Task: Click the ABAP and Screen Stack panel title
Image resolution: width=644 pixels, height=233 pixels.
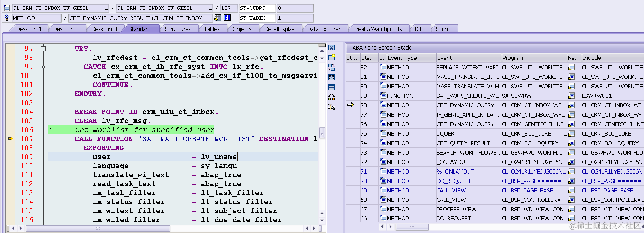Action: pyautogui.click(x=381, y=47)
